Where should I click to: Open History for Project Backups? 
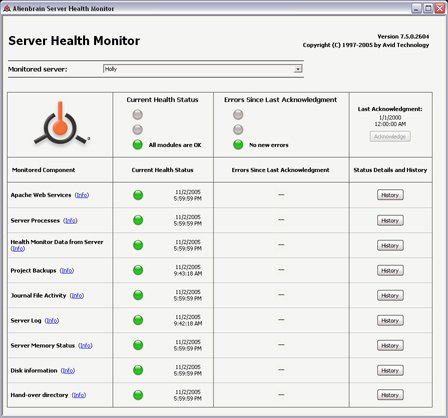point(390,270)
